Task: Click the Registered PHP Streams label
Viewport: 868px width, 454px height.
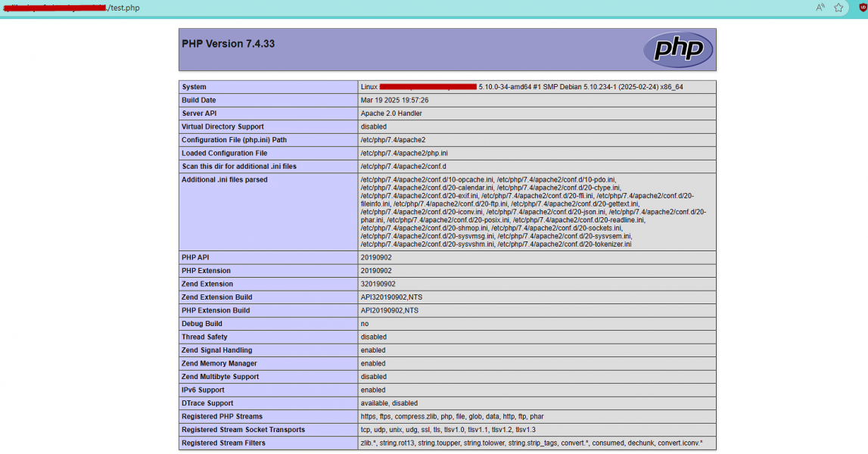Action: point(222,417)
